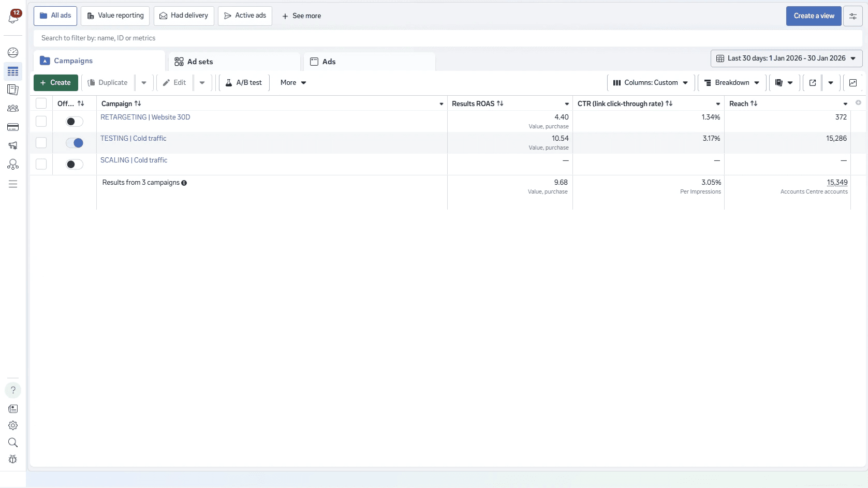
Task: Tick the select-all header checkbox
Action: tap(41, 103)
